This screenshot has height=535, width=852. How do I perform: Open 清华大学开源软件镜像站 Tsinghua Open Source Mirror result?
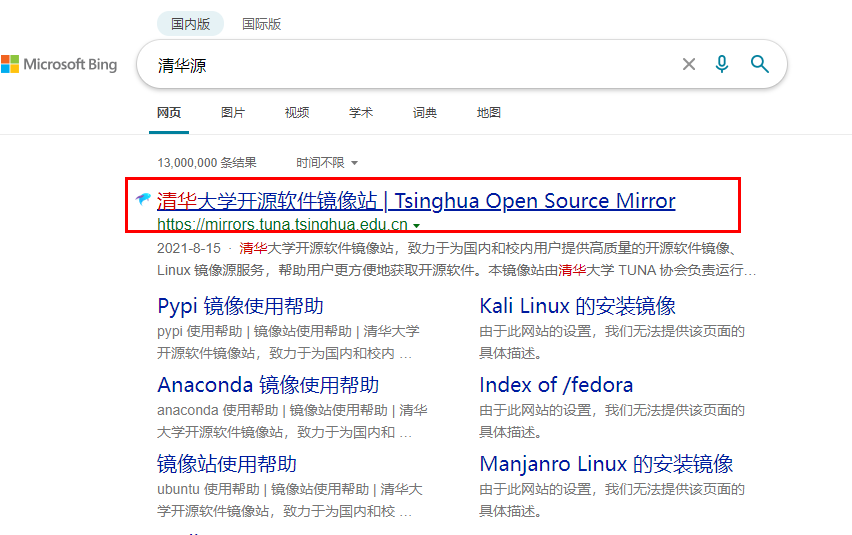(416, 200)
